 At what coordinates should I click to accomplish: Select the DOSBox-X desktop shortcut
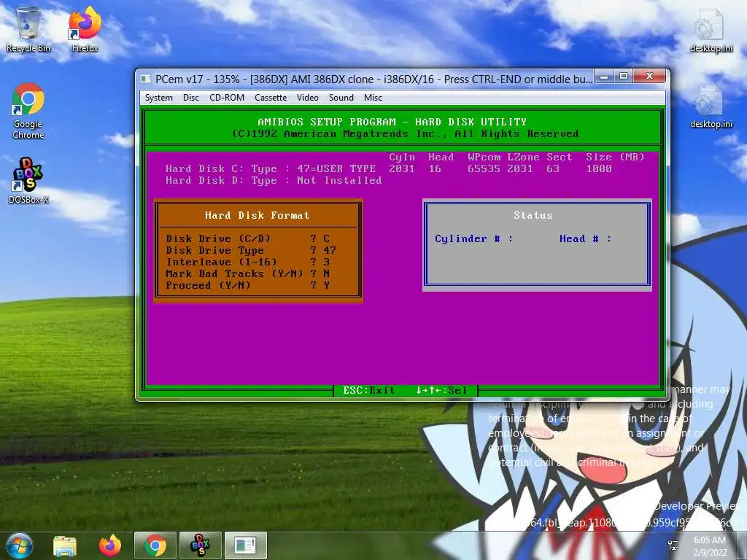point(28,181)
